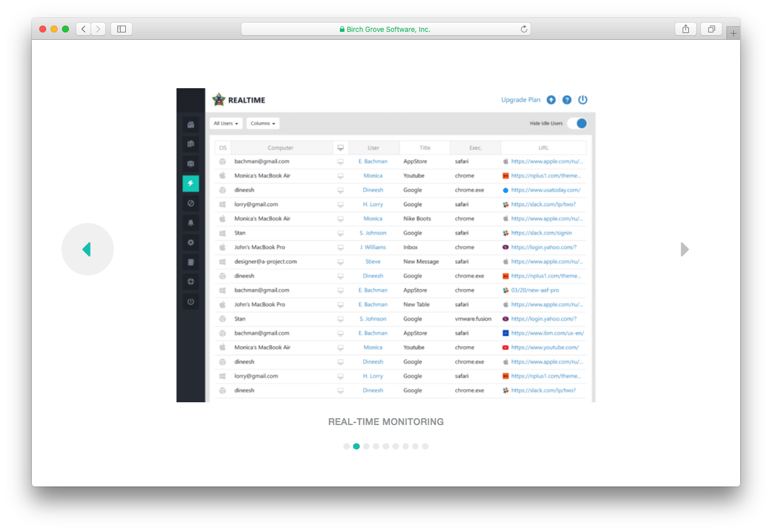Click the blue upgrade arrow circle icon
The image size is (772, 532).
[x=551, y=100]
